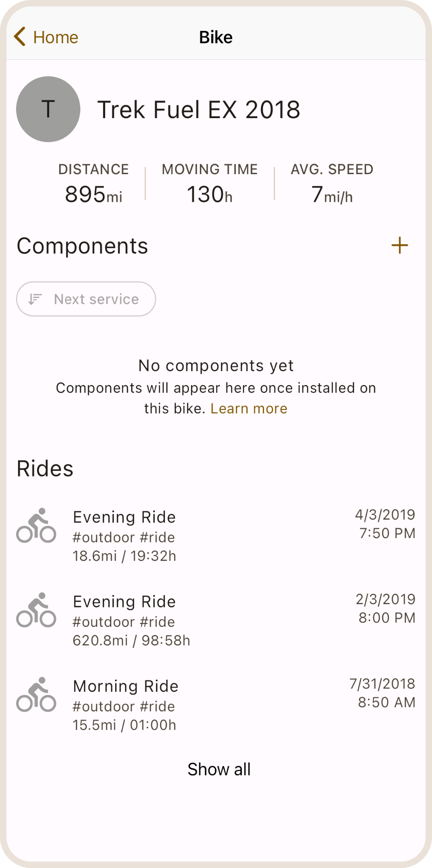Tap the 7/31/2018 8:50 AM timestamp
Image resolution: width=432 pixels, height=868 pixels.
click(382, 693)
